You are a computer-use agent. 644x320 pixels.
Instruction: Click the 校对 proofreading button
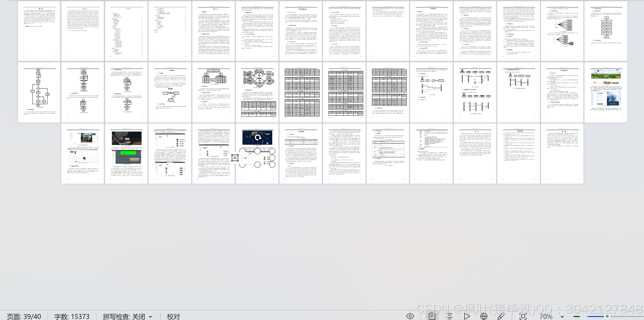point(173,317)
